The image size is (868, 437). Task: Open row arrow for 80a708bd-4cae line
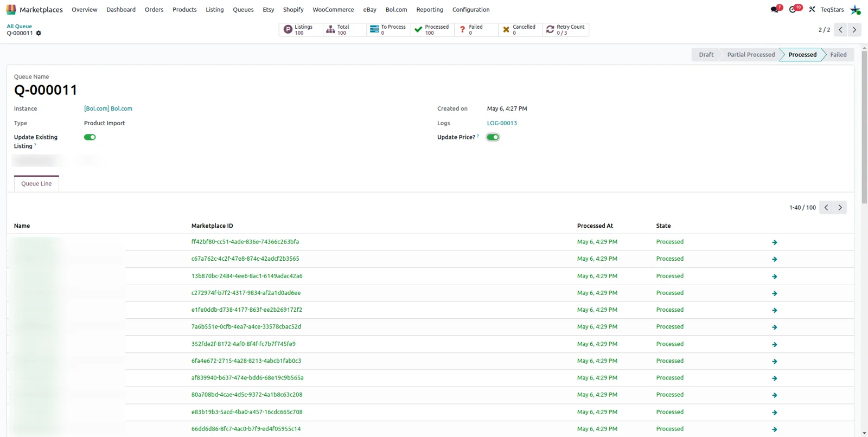(774, 395)
